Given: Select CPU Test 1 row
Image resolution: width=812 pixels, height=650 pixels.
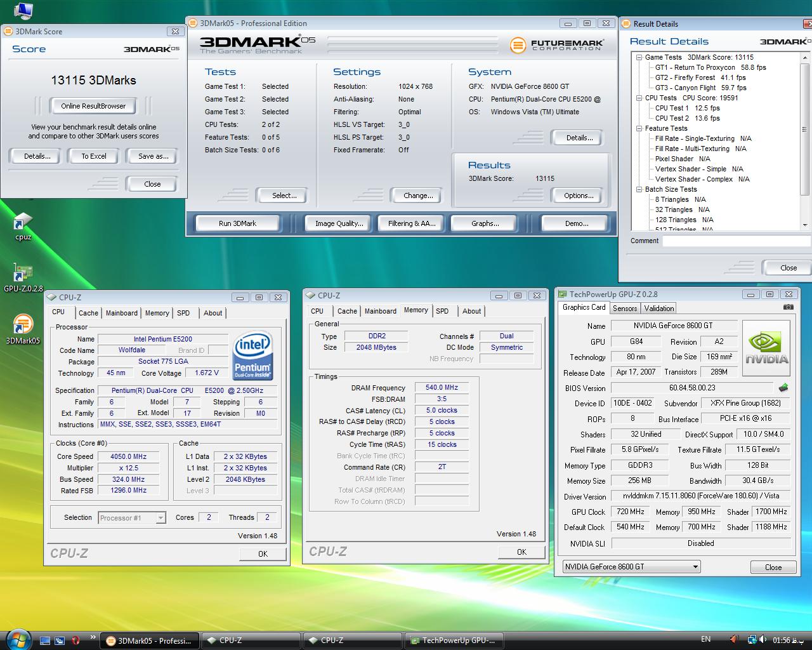Looking at the screenshot, I should (x=688, y=108).
